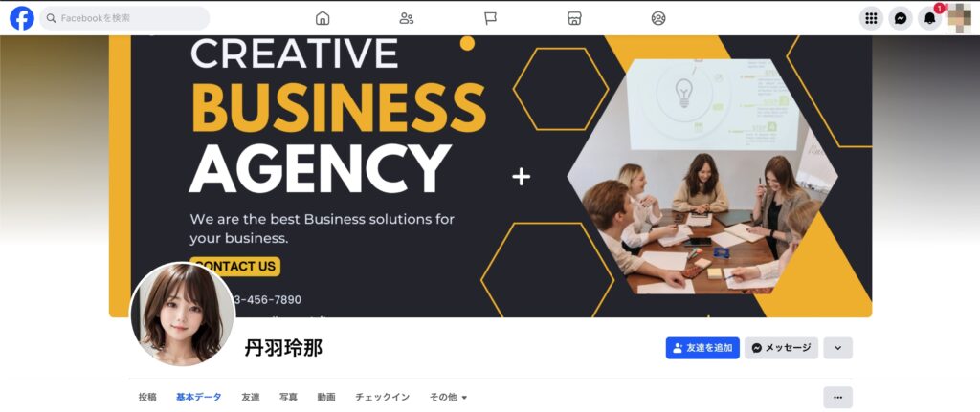This screenshot has width=980, height=412.
Task: Open the nine-dot menu grid icon
Action: point(871,18)
